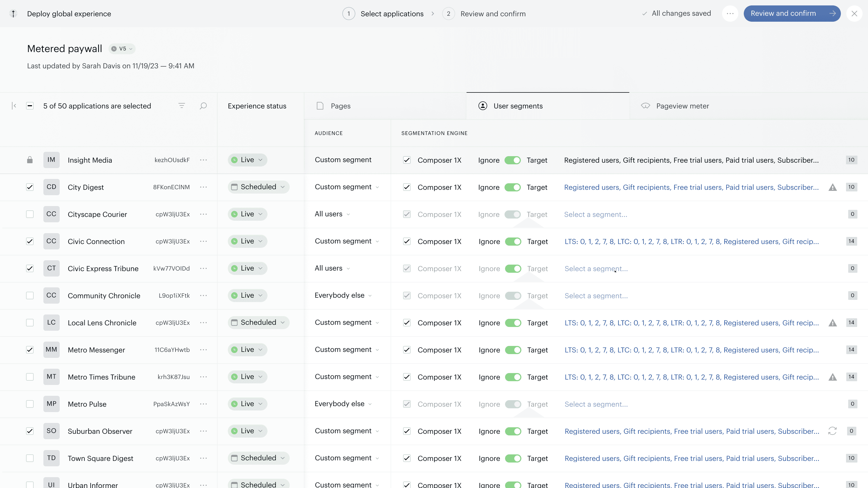Image resolution: width=868 pixels, height=488 pixels.
Task: Collapse applications panel with arrow icon
Action: coord(14,106)
